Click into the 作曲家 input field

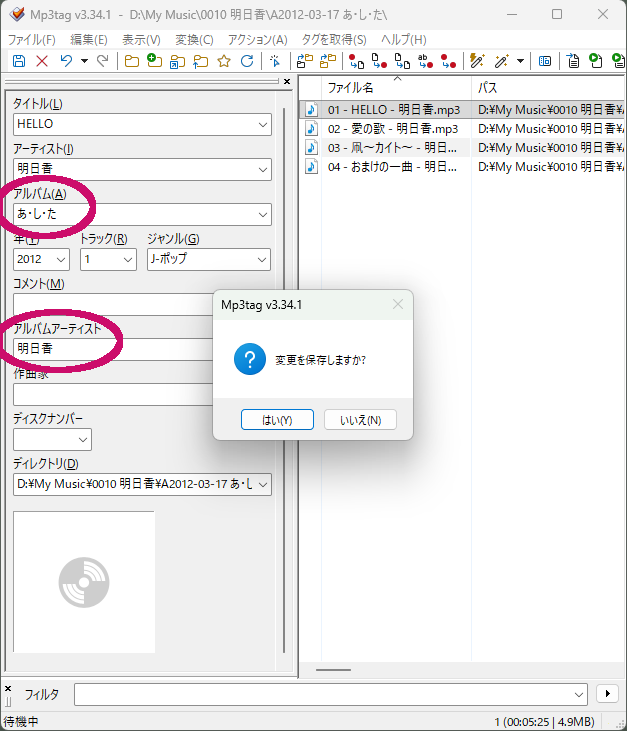(113, 394)
